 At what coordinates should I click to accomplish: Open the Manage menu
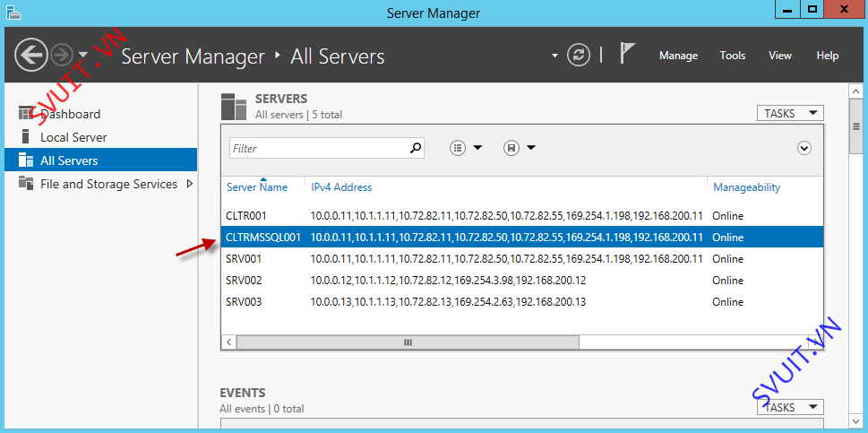678,56
